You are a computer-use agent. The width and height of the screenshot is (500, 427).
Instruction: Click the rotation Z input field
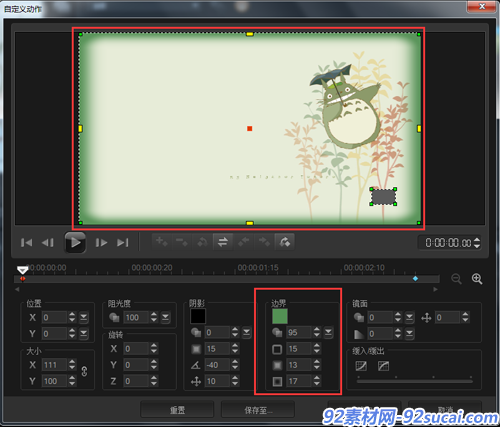(x=136, y=381)
